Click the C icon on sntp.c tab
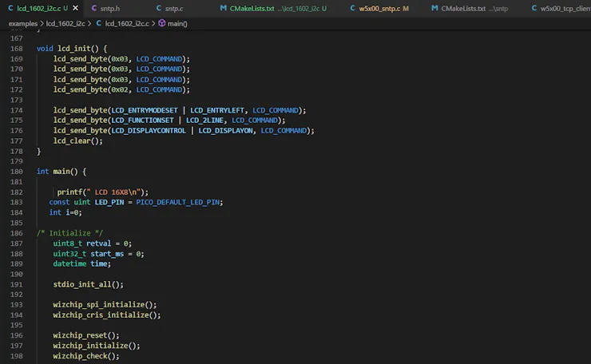Viewport: 591px width, 364px height. point(159,8)
